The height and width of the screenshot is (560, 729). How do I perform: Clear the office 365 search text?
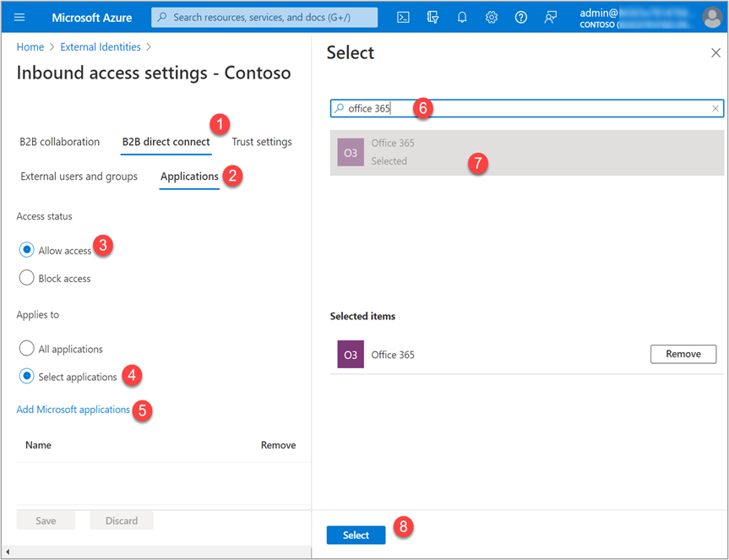[x=715, y=108]
